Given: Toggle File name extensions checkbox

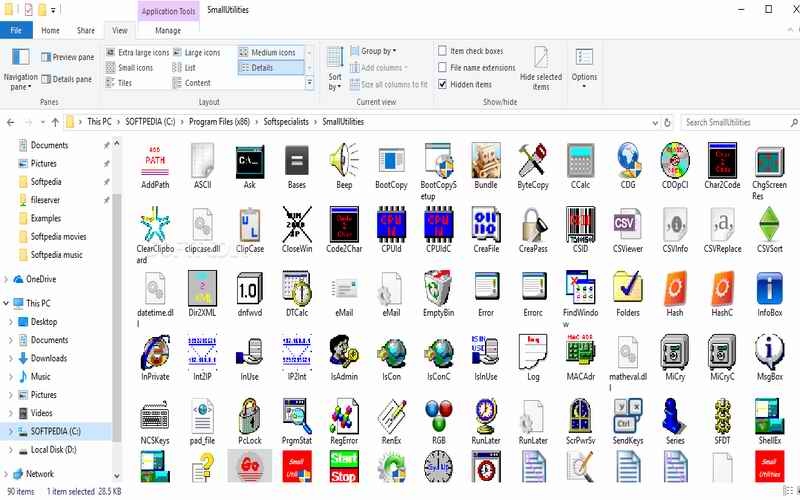Looking at the screenshot, I should pos(443,68).
